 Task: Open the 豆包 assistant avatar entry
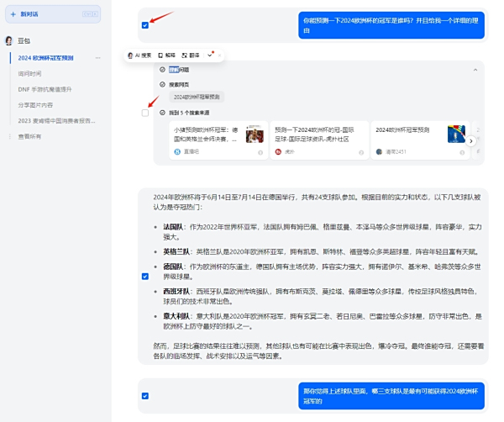point(9,41)
